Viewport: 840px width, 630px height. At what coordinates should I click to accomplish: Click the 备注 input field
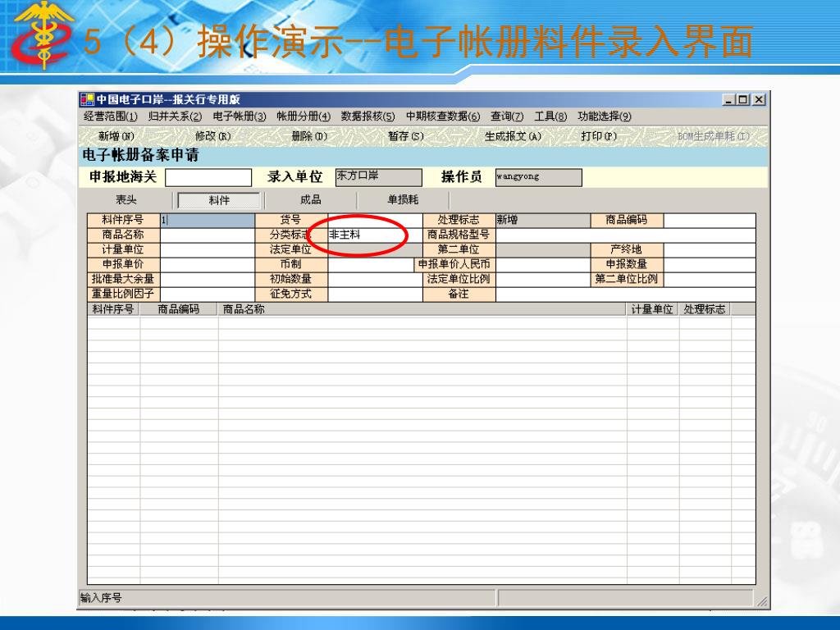pos(626,294)
